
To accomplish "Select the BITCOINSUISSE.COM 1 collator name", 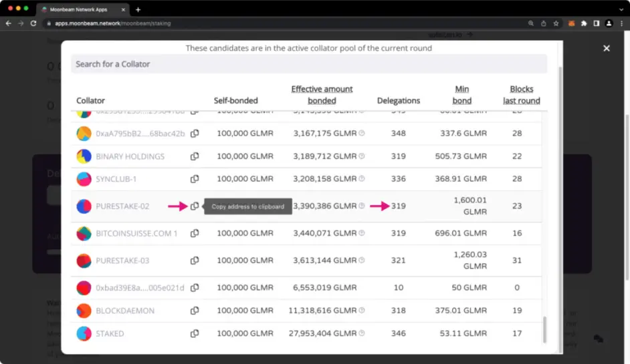I will coord(136,234).
